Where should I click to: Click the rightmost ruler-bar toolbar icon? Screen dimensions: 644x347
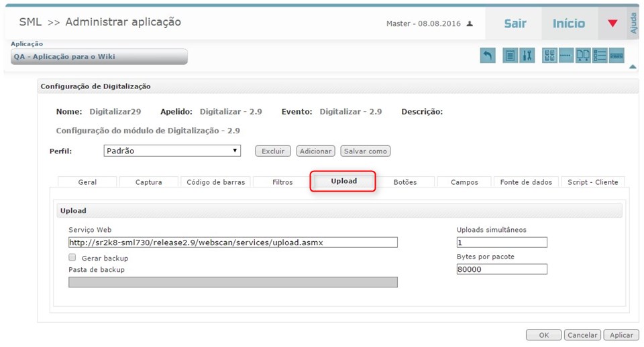tap(616, 56)
